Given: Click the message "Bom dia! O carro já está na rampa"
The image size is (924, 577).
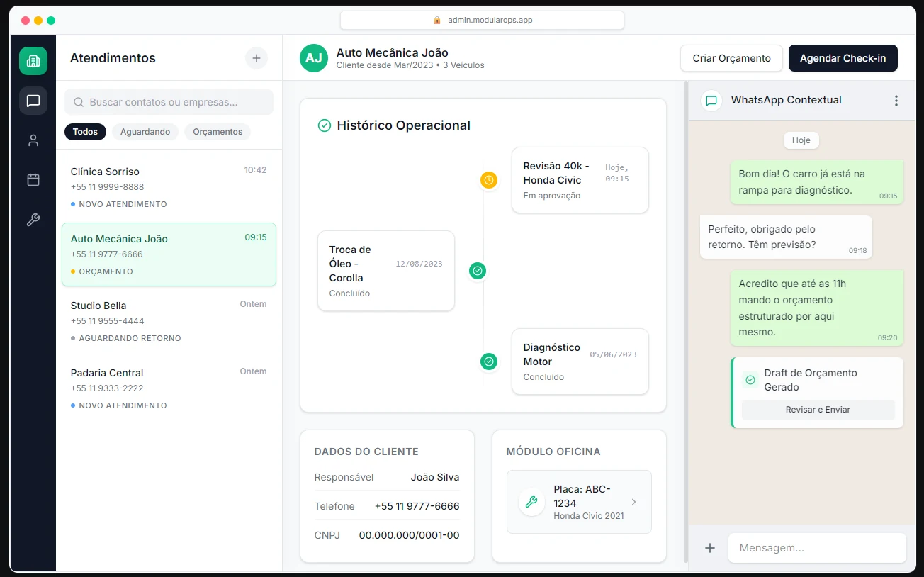Looking at the screenshot, I should pos(817,182).
